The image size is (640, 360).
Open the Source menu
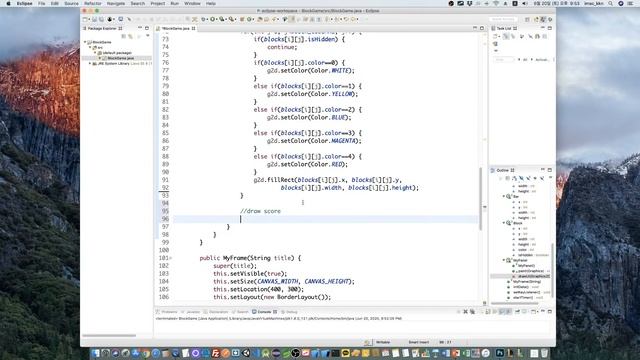[x=71, y=3]
